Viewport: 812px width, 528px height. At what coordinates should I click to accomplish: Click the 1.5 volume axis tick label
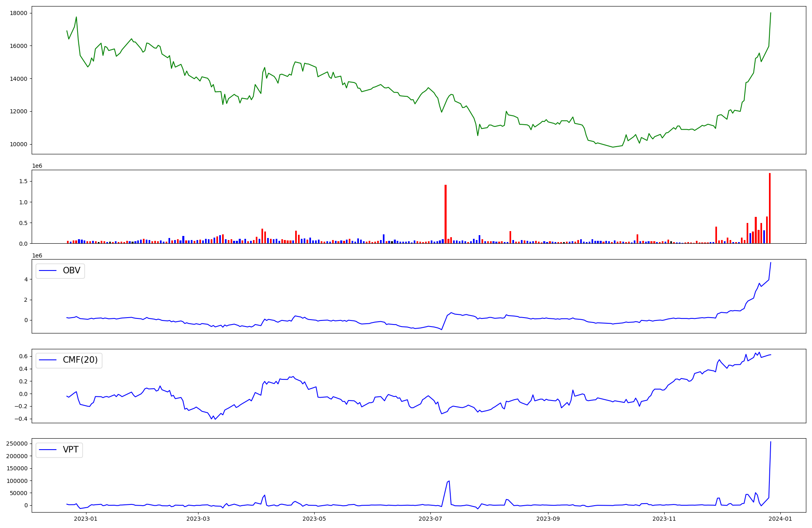coord(23,181)
